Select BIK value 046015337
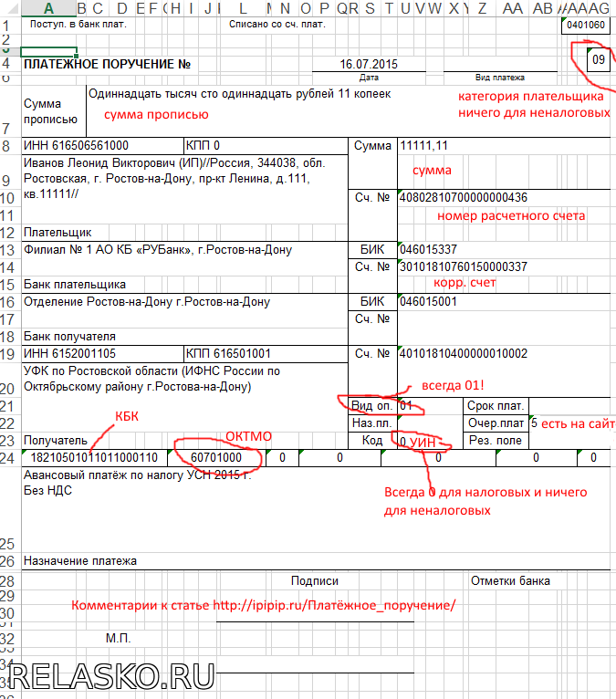 tap(428, 250)
